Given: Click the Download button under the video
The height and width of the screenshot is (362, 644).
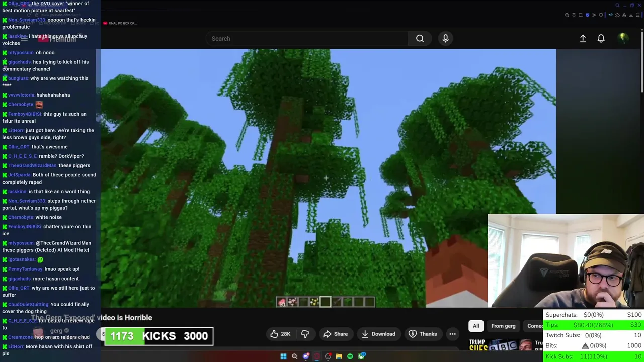Looking at the screenshot, I should 378,334.
